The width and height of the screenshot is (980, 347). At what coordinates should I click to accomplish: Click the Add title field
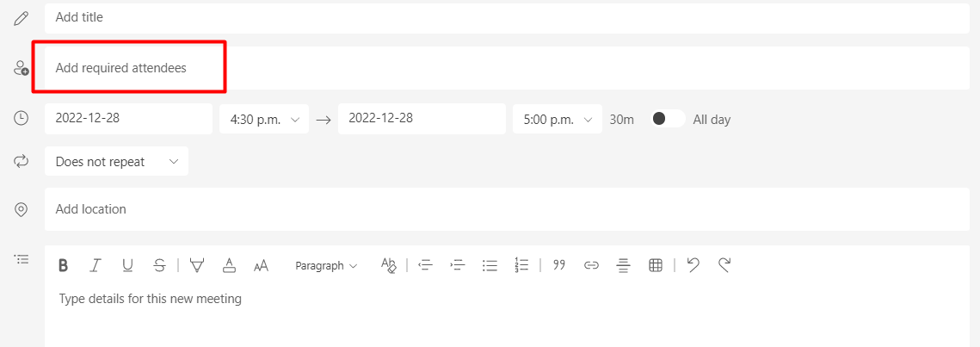[x=507, y=17]
